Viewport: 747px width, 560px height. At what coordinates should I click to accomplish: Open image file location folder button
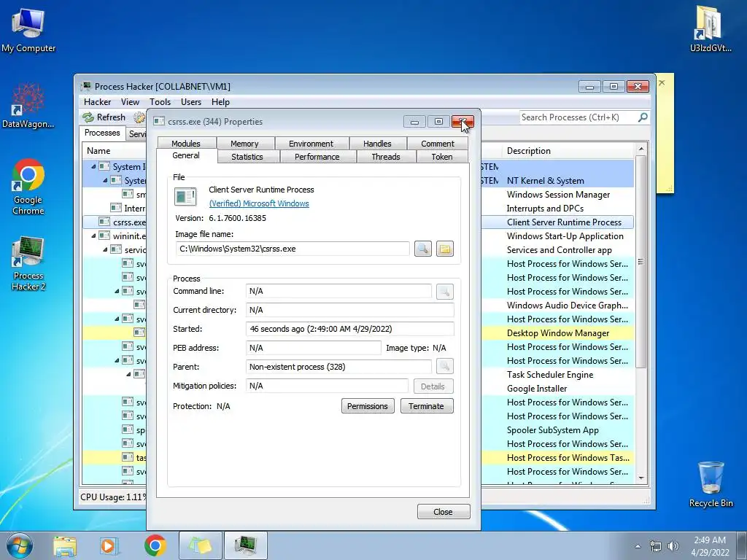click(x=444, y=249)
